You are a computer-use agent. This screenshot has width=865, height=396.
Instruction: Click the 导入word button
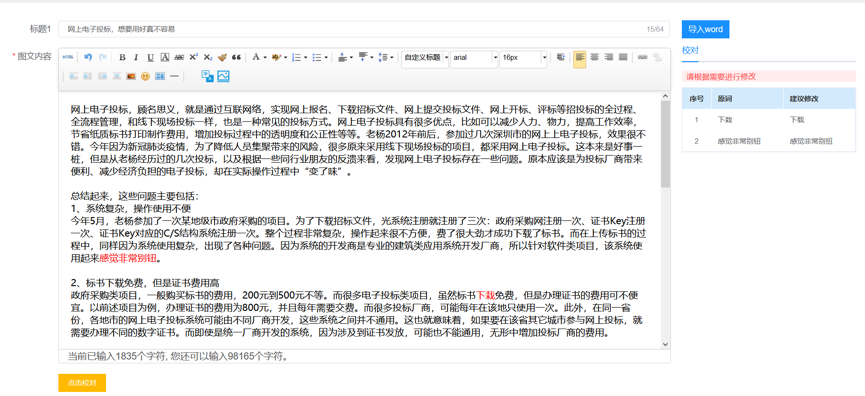coord(705,30)
